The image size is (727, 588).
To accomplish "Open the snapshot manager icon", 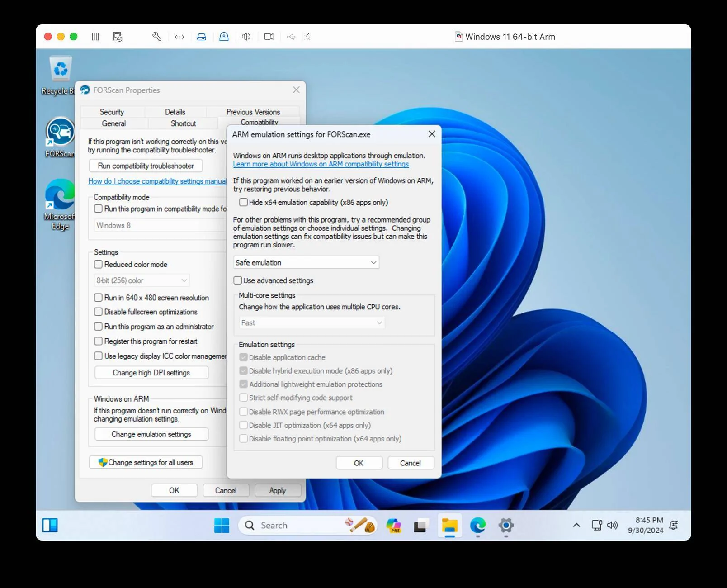I will [118, 37].
